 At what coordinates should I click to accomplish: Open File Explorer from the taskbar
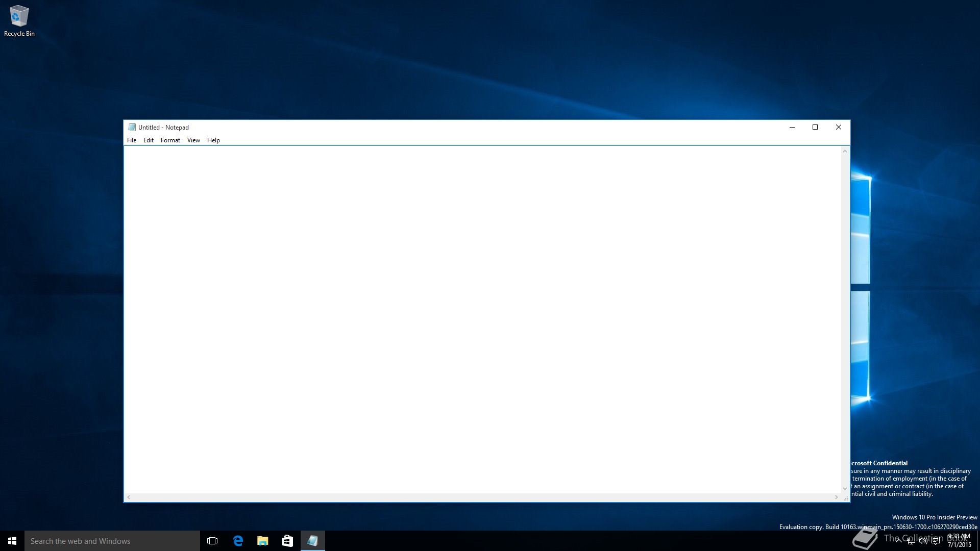(x=262, y=541)
